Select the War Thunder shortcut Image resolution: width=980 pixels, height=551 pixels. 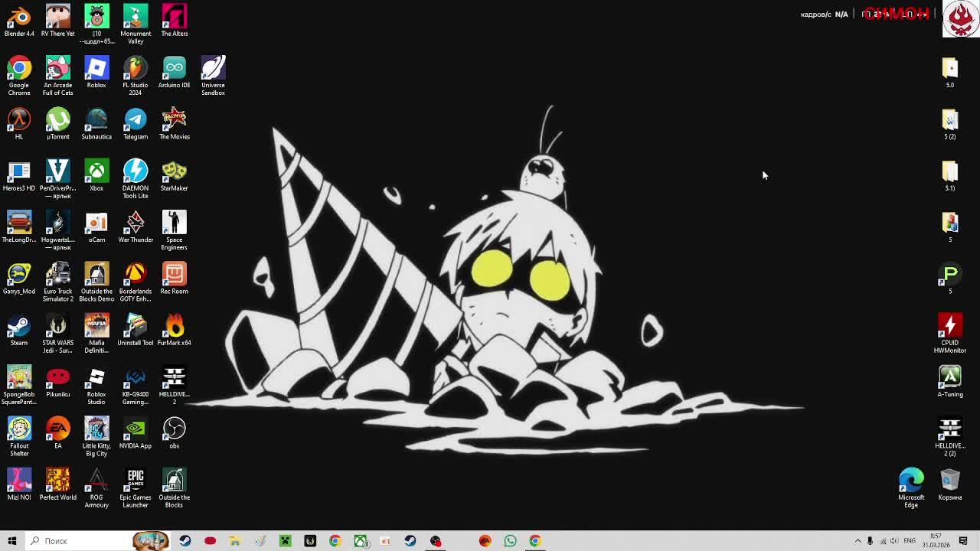[136, 227]
